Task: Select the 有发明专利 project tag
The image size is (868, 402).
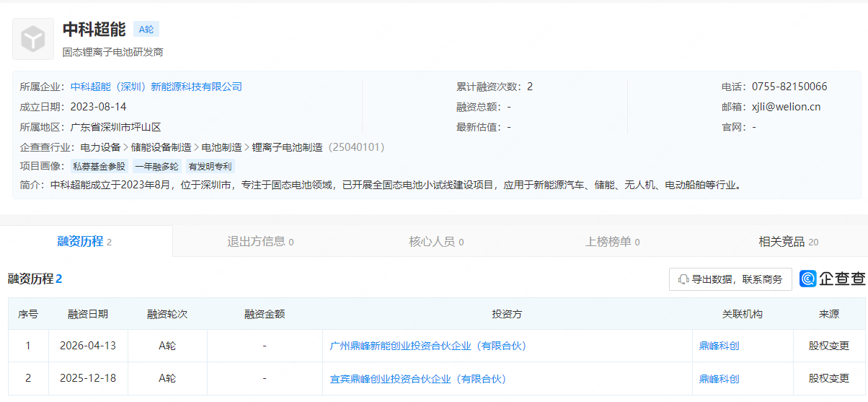Action: pos(211,166)
